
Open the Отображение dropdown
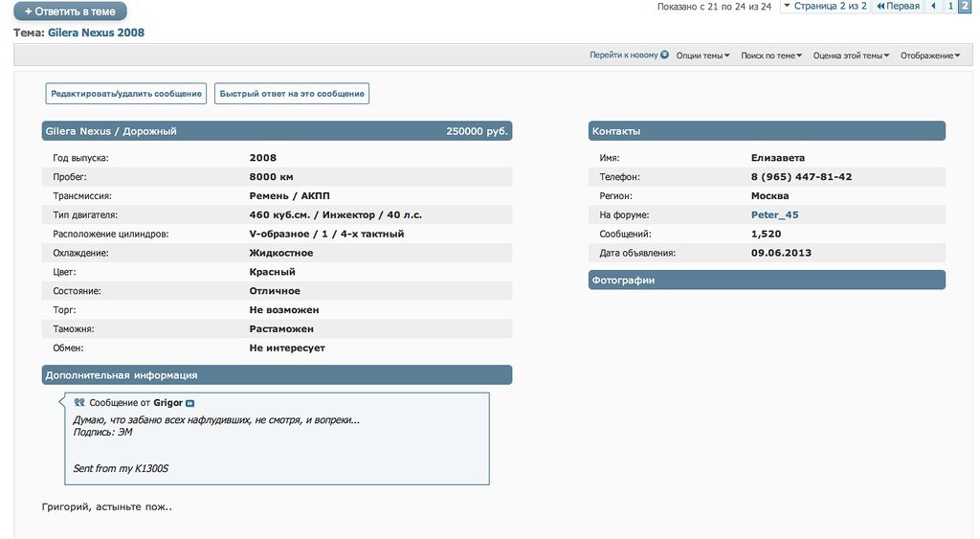coord(930,56)
